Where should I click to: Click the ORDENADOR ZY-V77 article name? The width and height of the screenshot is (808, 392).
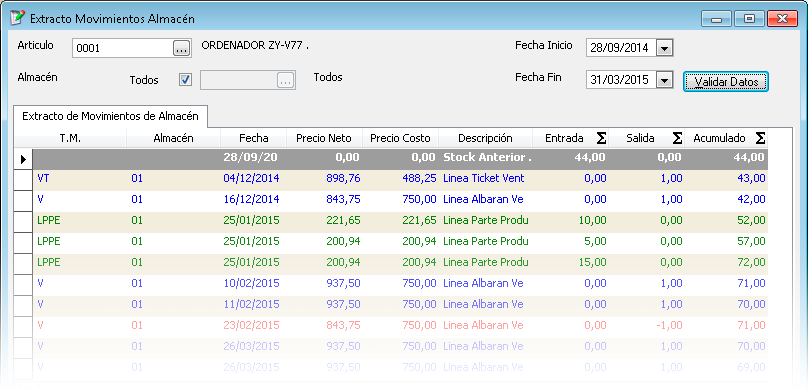click(x=255, y=45)
